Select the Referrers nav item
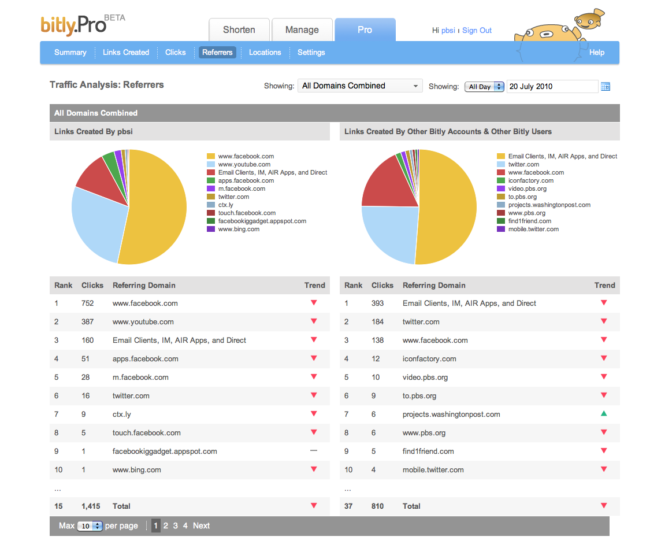The height and width of the screenshot is (551, 650). click(x=217, y=52)
